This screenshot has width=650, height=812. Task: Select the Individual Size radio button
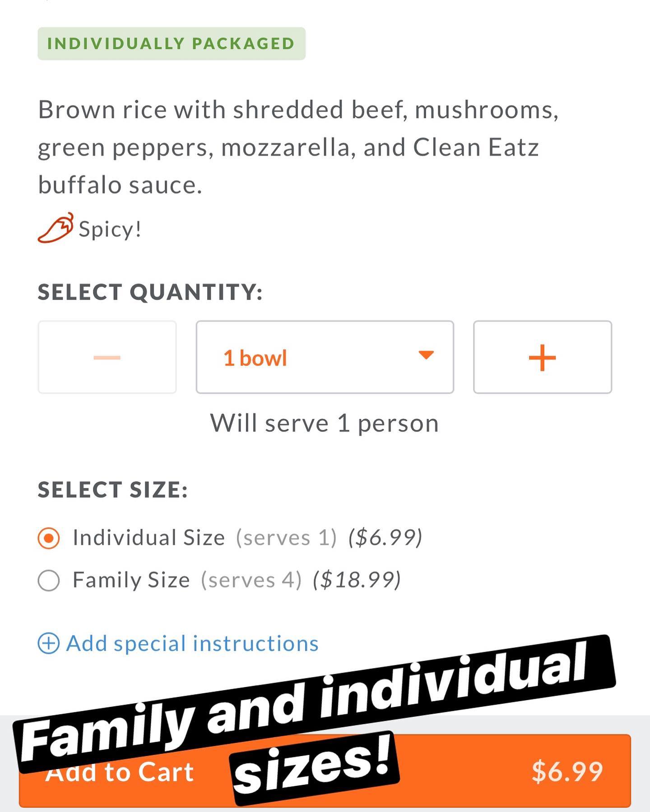pos(49,538)
